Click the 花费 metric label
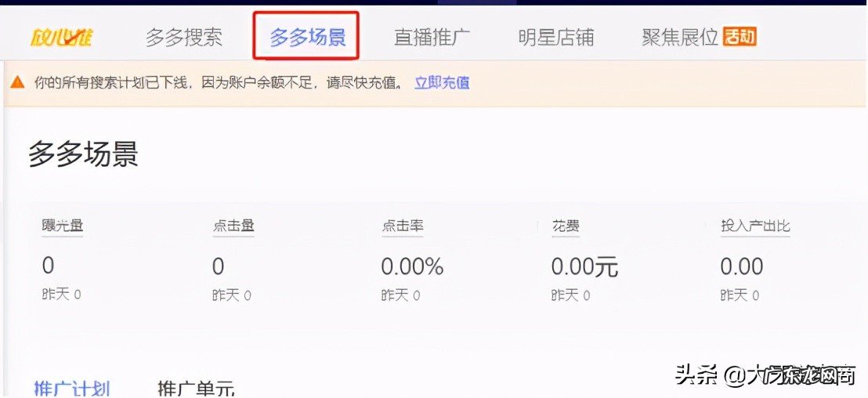Viewport: 868px width, 398px height. click(566, 226)
